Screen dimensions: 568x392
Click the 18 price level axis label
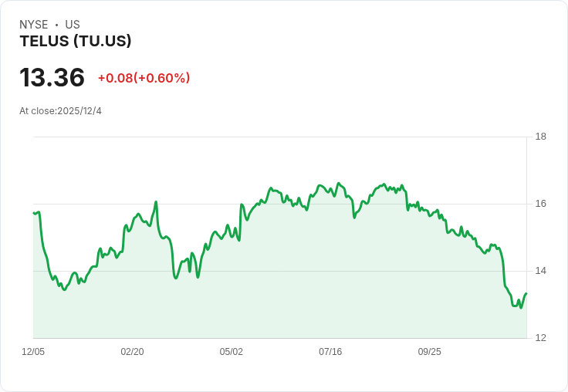[541, 137]
